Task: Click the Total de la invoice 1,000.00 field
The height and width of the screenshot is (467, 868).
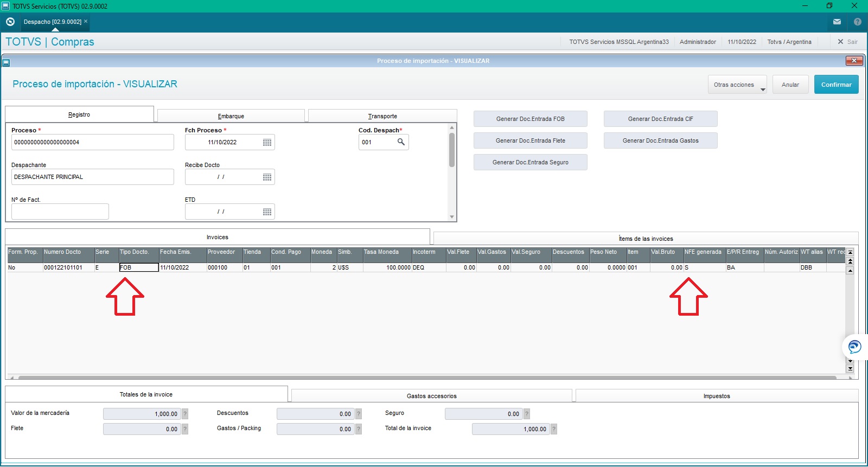Action: (510, 429)
